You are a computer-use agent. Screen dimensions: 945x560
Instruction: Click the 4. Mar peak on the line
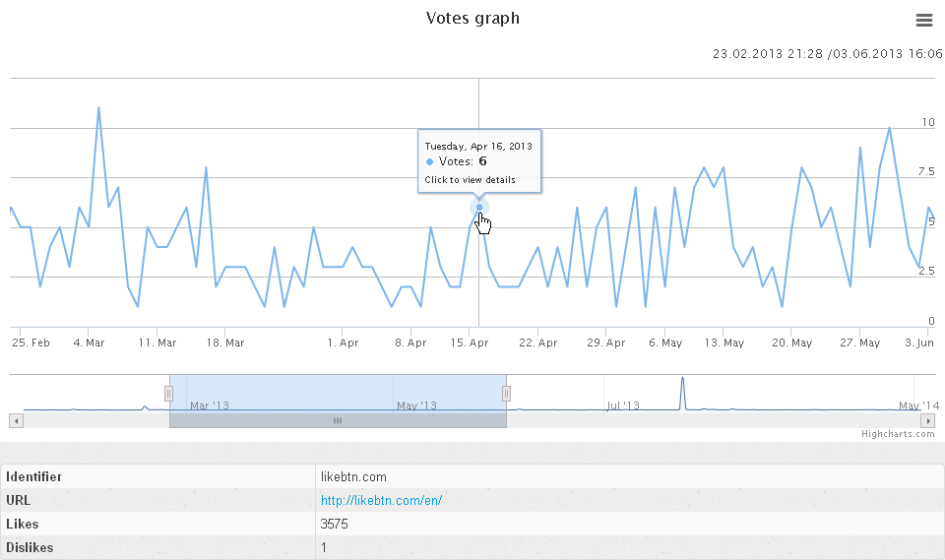pos(98,108)
